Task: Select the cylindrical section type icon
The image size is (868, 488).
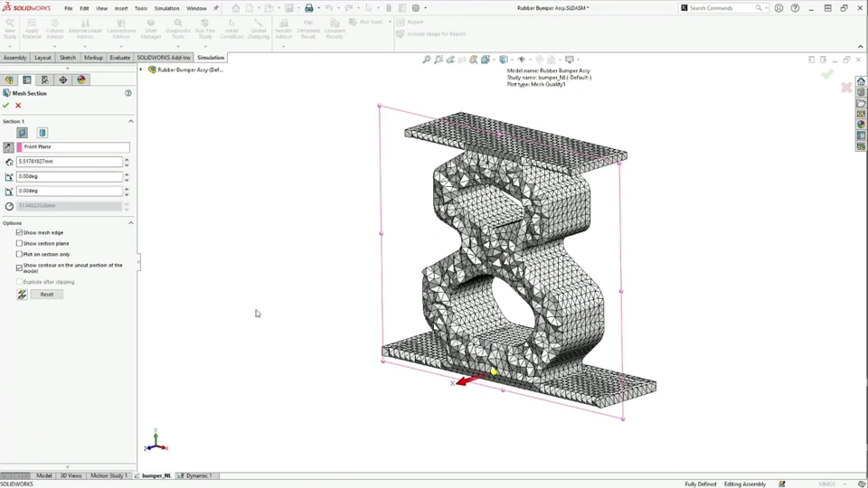Action: click(42, 133)
